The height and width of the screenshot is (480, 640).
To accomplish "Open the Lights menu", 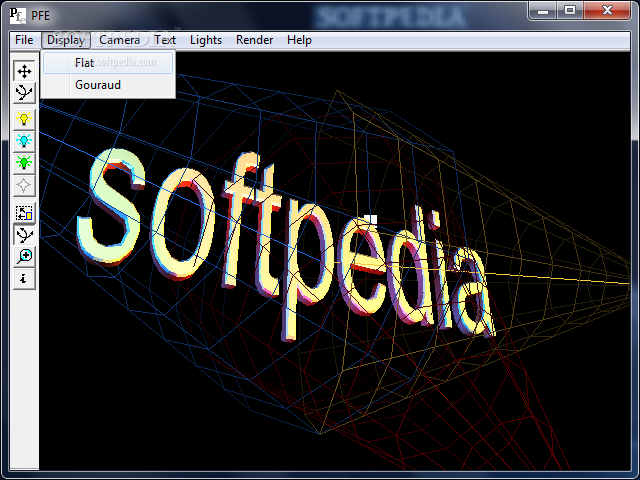I will tap(206, 40).
